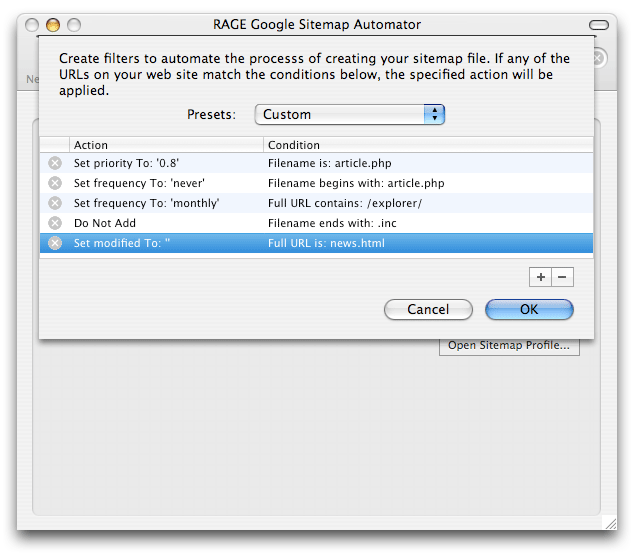Open the Presets dropdown showing Custom
Viewport: 636px width, 556px height.
coord(350,114)
